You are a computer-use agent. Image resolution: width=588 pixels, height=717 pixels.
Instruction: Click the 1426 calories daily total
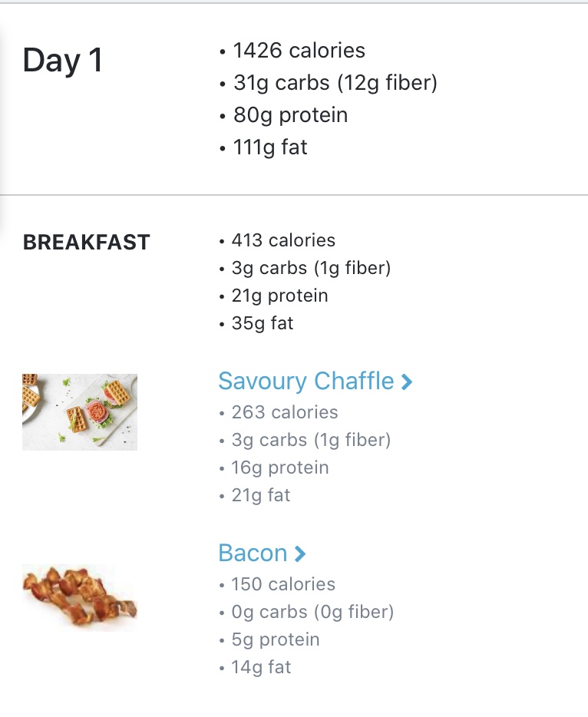point(299,51)
